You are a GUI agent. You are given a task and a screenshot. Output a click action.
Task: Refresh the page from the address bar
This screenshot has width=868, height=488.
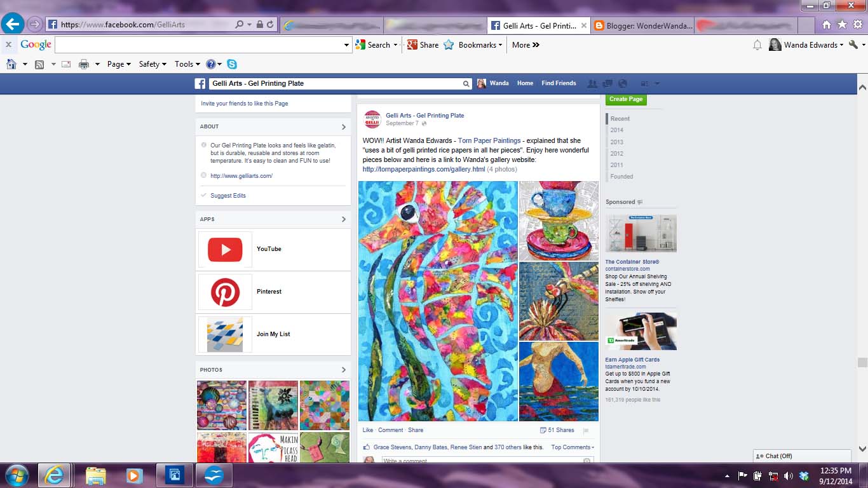pyautogui.click(x=270, y=24)
